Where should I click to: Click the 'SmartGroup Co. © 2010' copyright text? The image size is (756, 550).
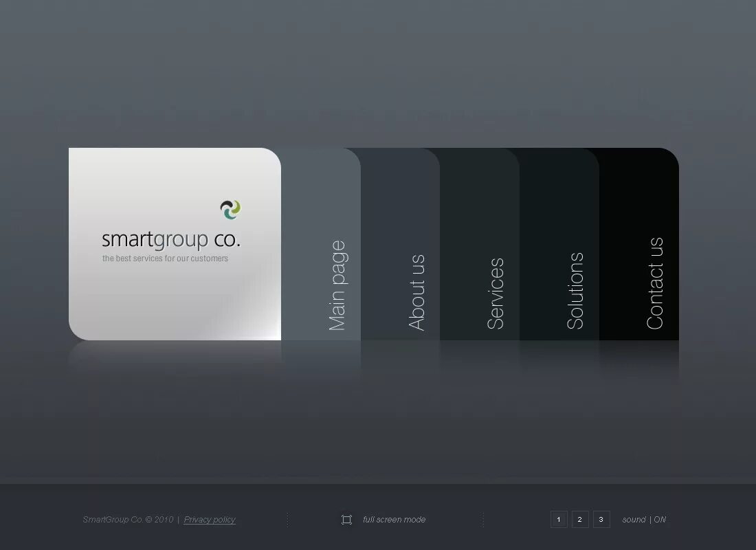tap(128, 520)
